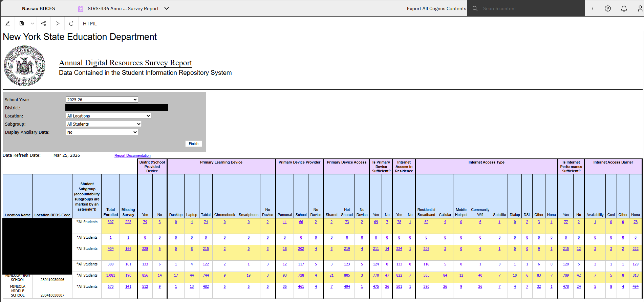Click school provider count 738
The width and height of the screenshot is (644, 302).
[x=301, y=276]
